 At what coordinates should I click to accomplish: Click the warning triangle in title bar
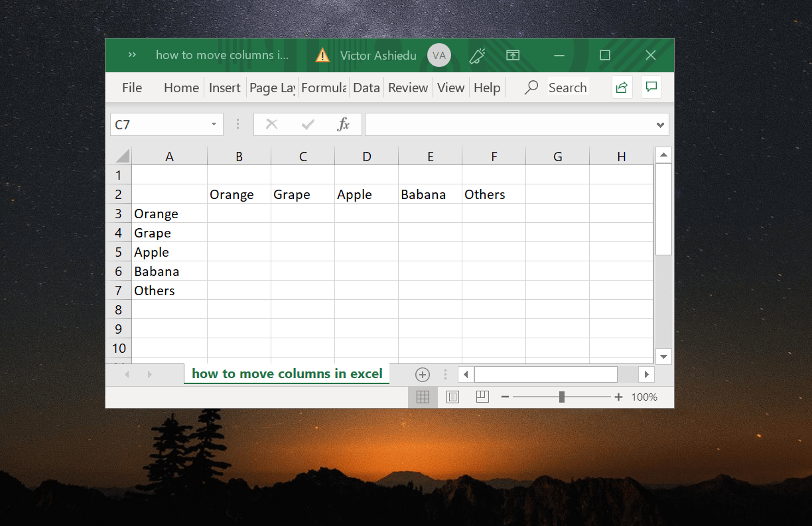pyautogui.click(x=322, y=55)
